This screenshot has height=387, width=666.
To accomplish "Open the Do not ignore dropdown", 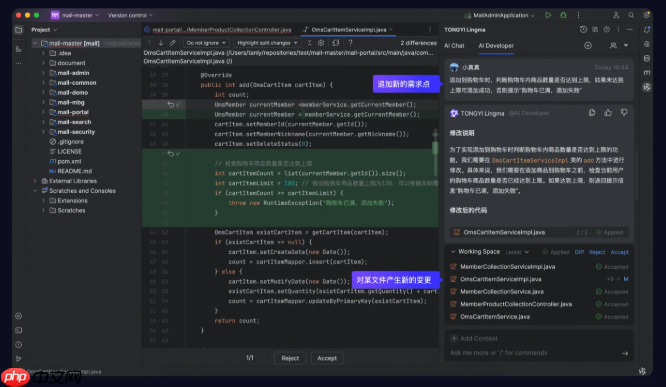I will 206,43.
